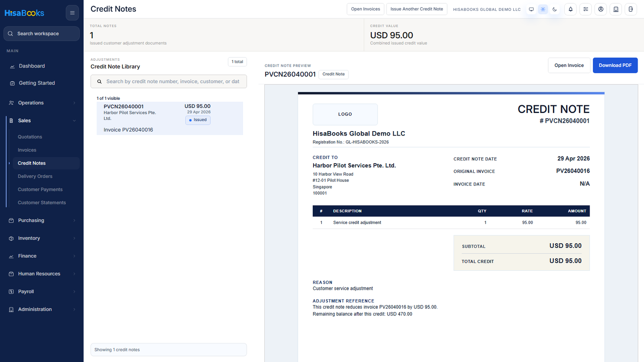The height and width of the screenshot is (362, 644).
Task: Click the Human Resources icon
Action: click(x=11, y=274)
